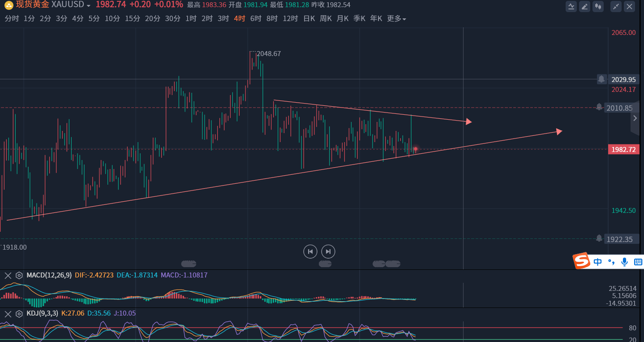Image resolution: width=644 pixels, height=342 pixels.
Task: Expand the XAUUSD symbol dropdown
Action: coord(88,5)
